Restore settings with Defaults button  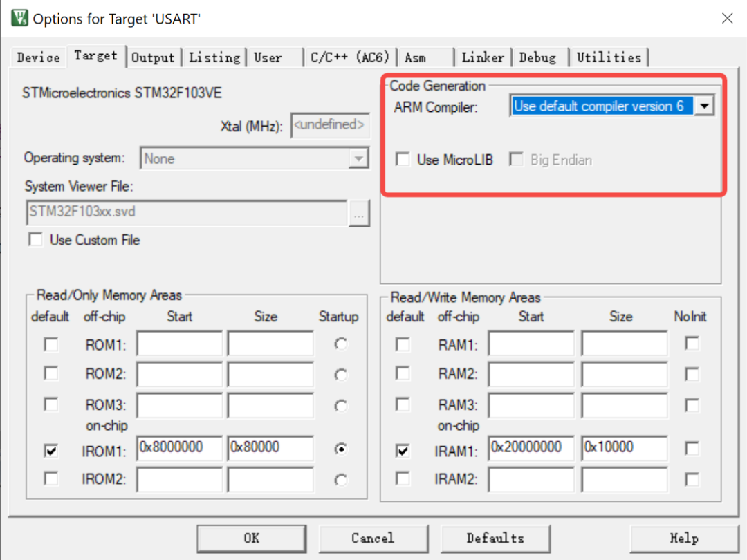tap(495, 539)
